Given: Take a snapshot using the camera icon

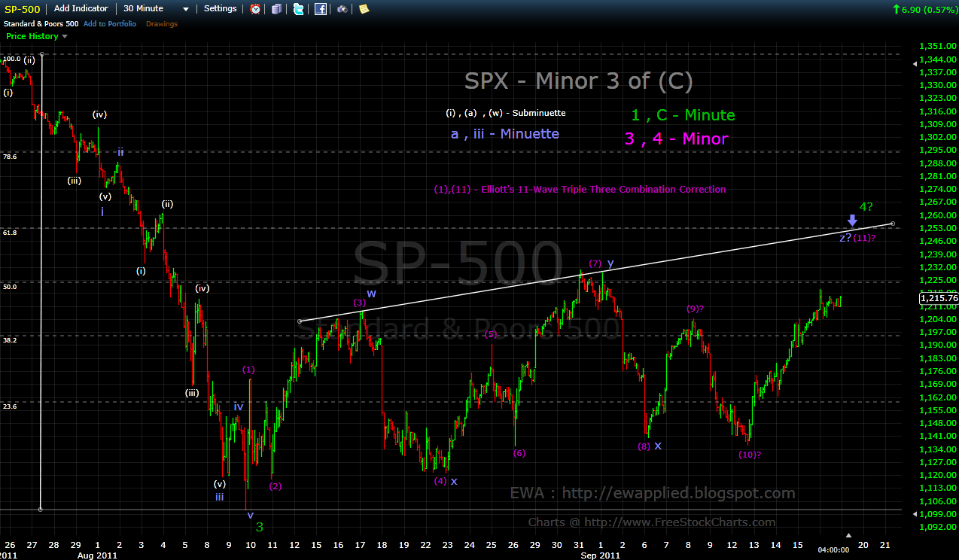Looking at the screenshot, I should [x=342, y=8].
